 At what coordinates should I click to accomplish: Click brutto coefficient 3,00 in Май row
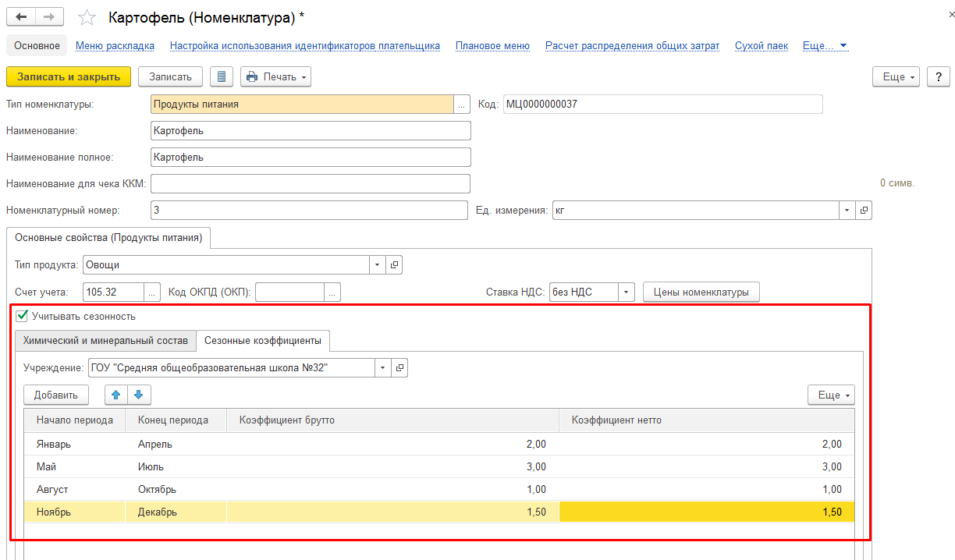click(393, 466)
